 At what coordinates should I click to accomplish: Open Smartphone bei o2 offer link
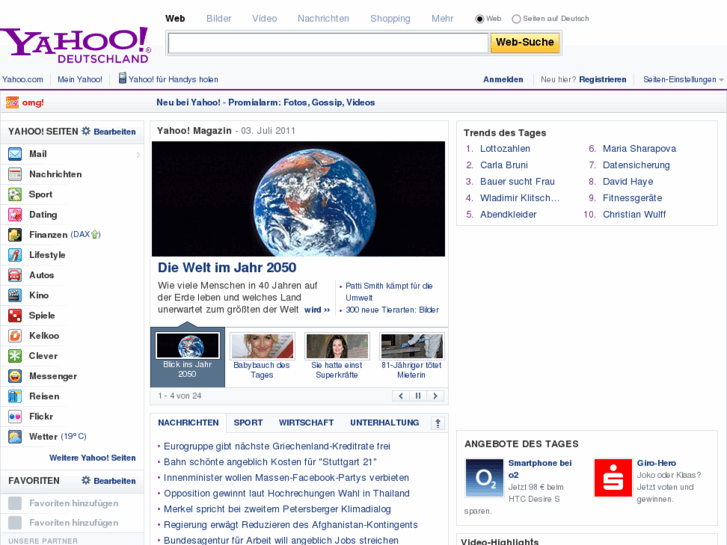click(x=540, y=469)
